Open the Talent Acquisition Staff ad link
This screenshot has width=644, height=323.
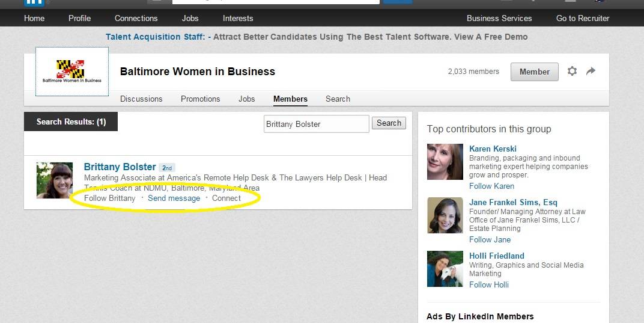tap(317, 37)
